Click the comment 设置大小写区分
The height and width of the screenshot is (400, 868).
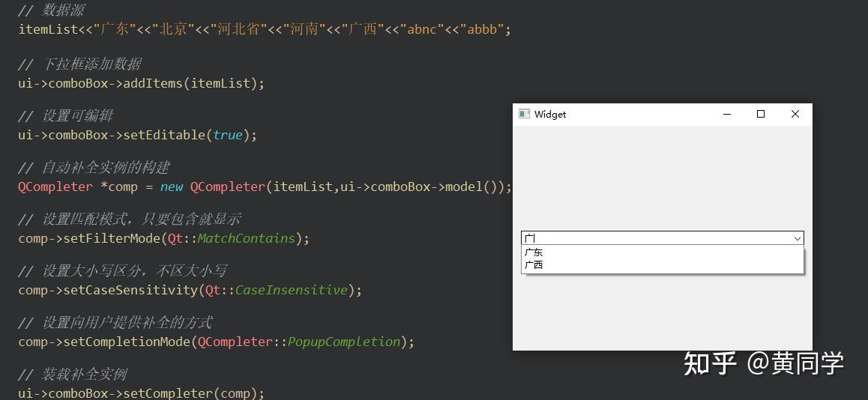click(122, 271)
